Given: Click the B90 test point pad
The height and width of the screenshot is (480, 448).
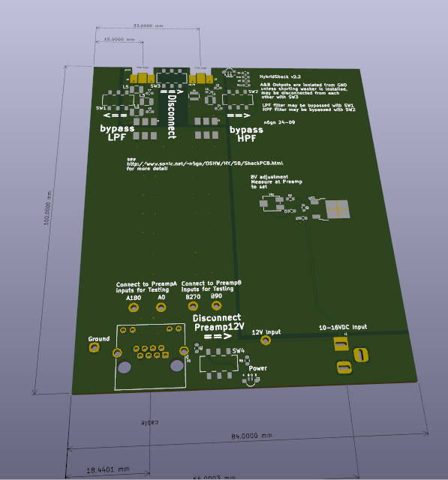Looking at the screenshot, I should (x=217, y=305).
